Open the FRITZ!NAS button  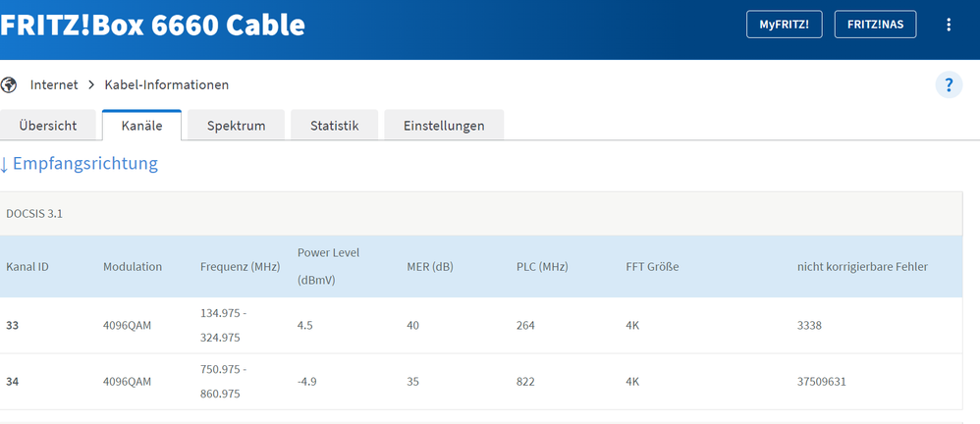(875, 25)
